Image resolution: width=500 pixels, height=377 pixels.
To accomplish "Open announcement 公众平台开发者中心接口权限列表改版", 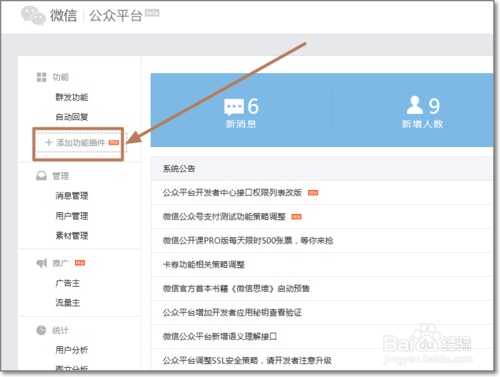I will (x=232, y=193).
